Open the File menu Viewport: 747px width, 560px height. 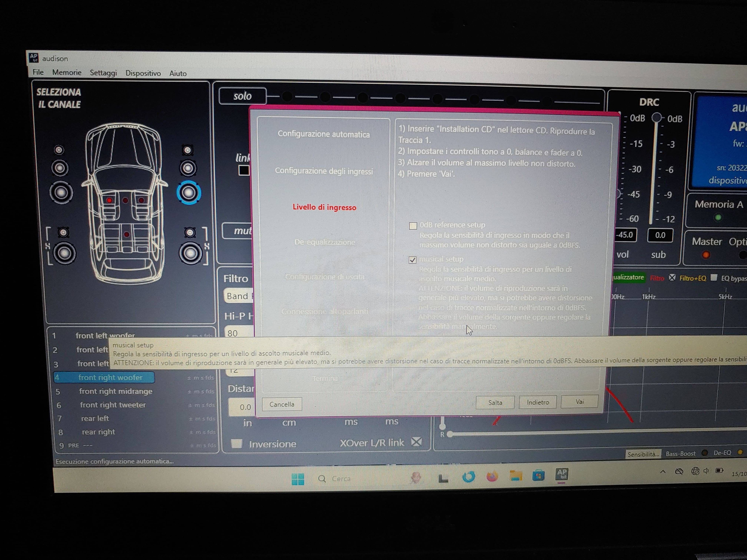(38, 72)
